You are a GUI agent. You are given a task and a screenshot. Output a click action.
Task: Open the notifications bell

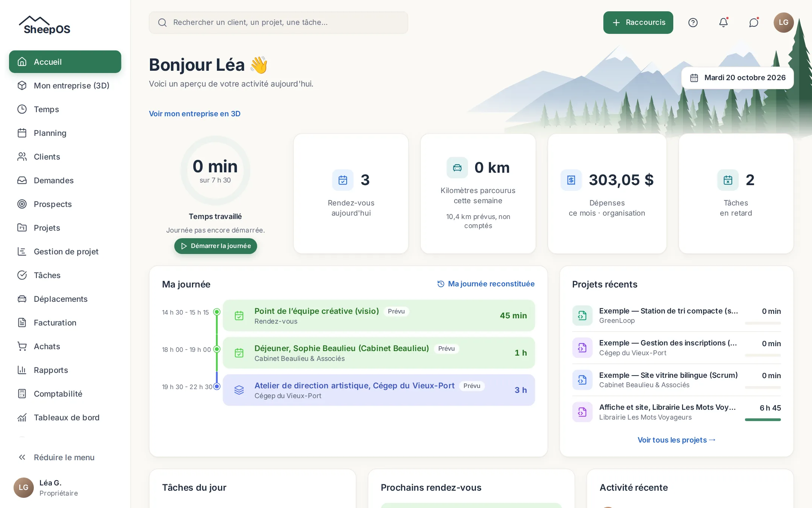tap(723, 23)
